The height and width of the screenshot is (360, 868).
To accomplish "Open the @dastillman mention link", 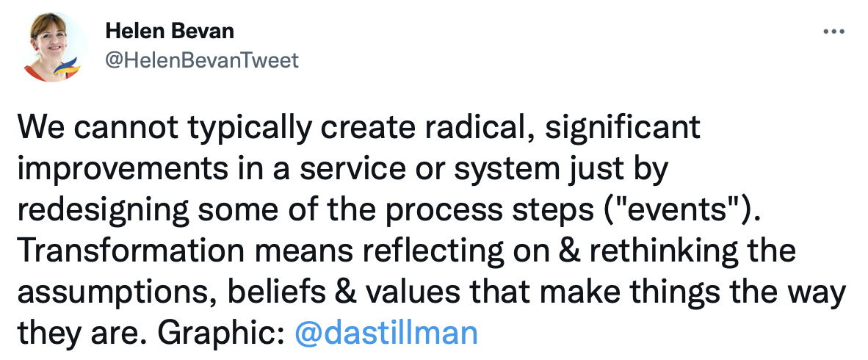I will (x=386, y=333).
